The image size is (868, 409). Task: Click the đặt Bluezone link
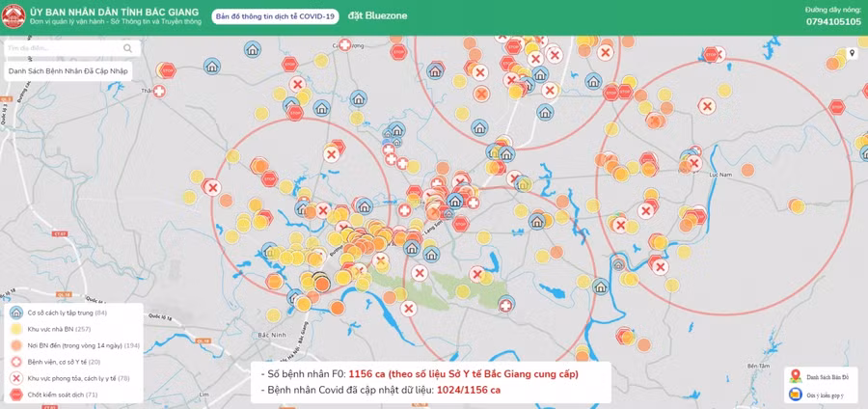tap(372, 16)
